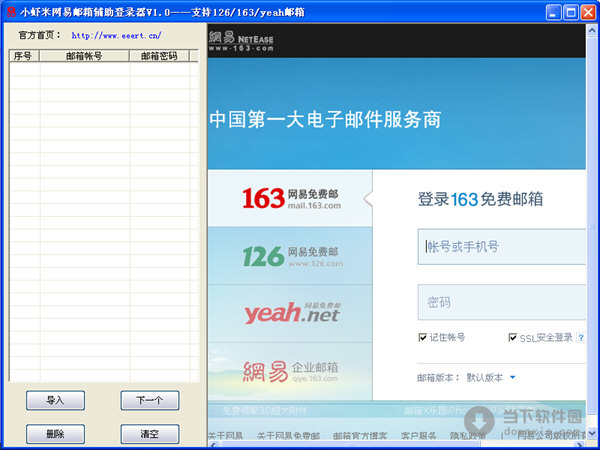Click the 删除 delete button
600x450 pixels.
tap(55, 434)
